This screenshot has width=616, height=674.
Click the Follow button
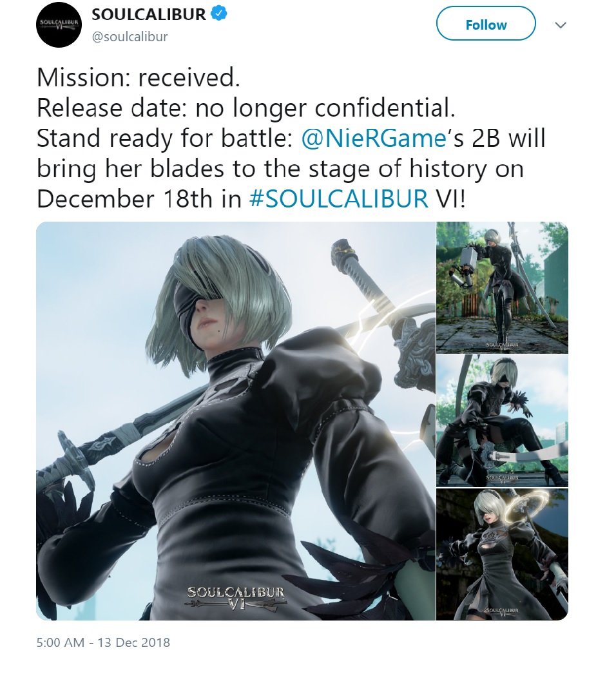486,24
